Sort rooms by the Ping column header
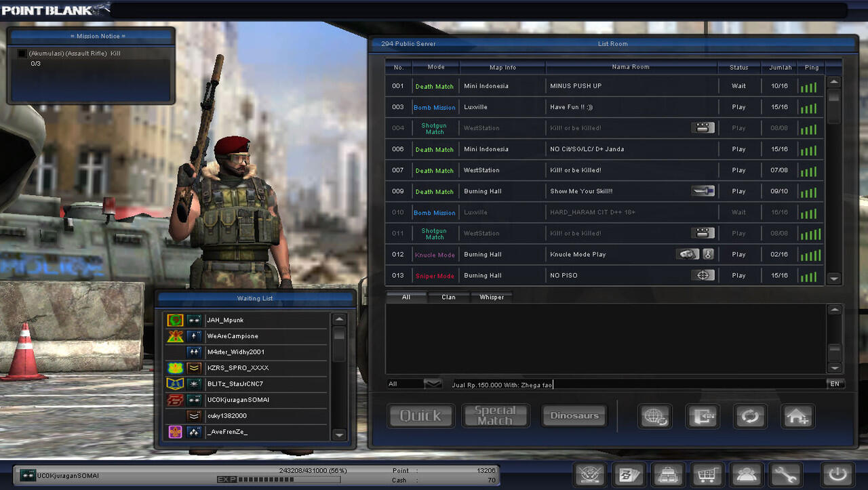Viewport: 868px width, 490px height. pyautogui.click(x=812, y=67)
